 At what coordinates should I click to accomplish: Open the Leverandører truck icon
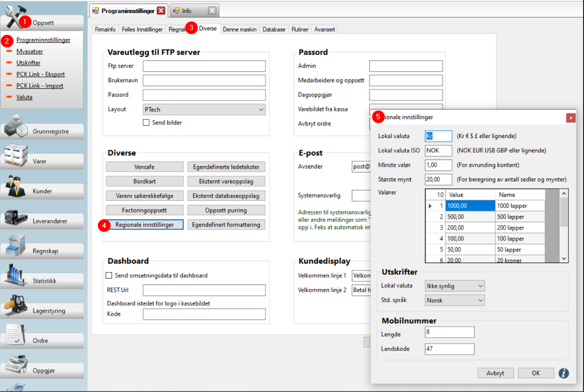[16, 217]
